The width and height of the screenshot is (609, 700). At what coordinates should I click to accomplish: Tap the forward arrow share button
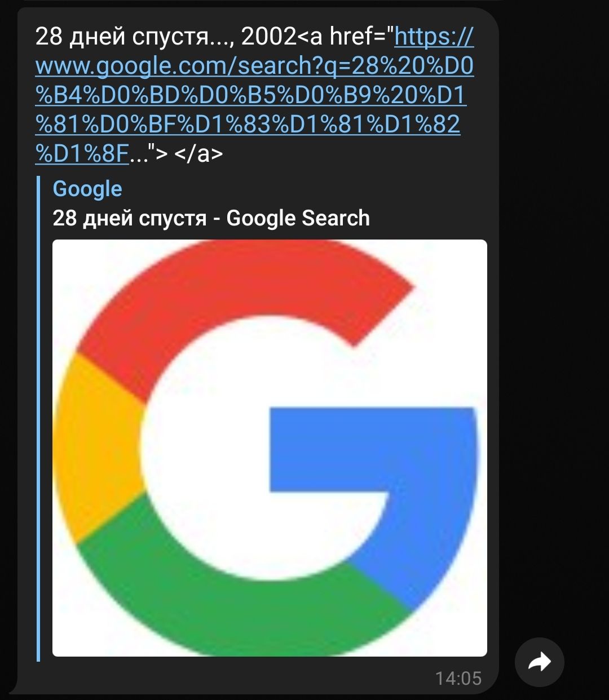(540, 662)
